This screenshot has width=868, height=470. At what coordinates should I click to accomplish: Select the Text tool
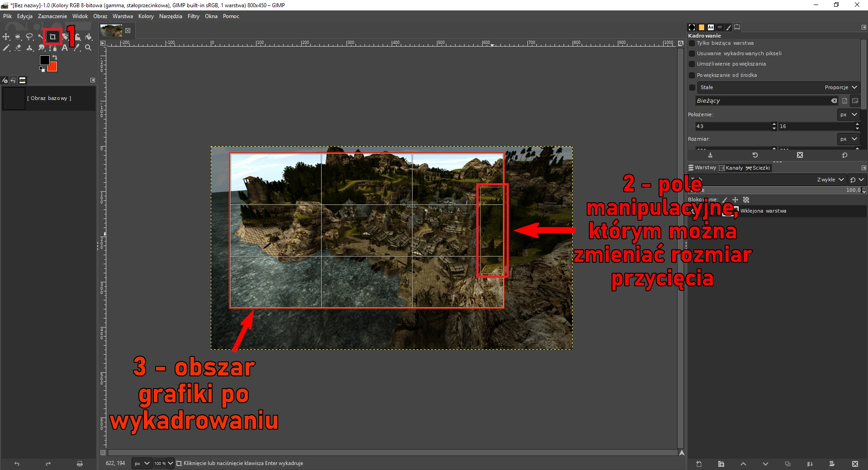coord(65,48)
